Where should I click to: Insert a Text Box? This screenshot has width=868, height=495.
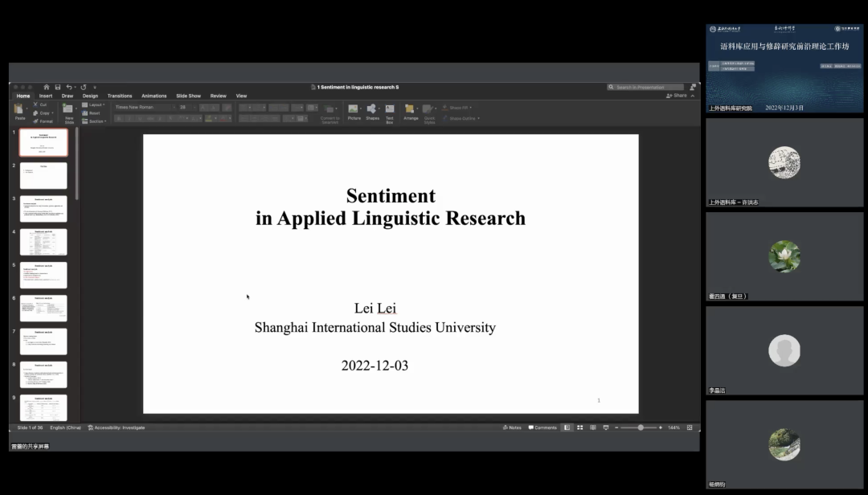390,112
